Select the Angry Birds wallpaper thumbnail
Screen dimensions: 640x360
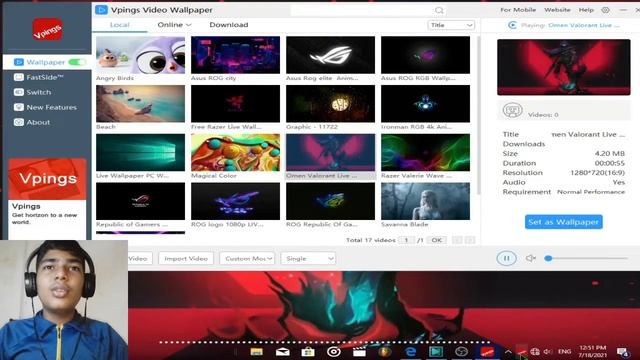click(140, 55)
